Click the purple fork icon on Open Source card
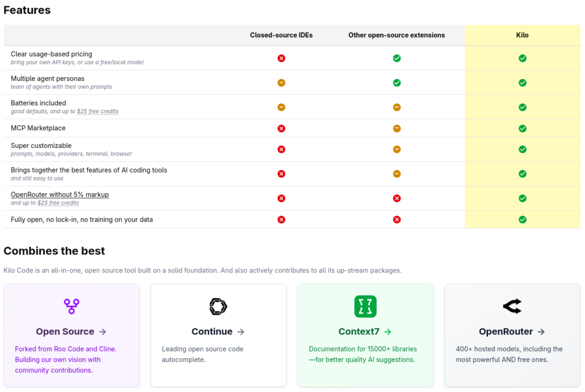This screenshot has height=392, width=585. [x=71, y=306]
